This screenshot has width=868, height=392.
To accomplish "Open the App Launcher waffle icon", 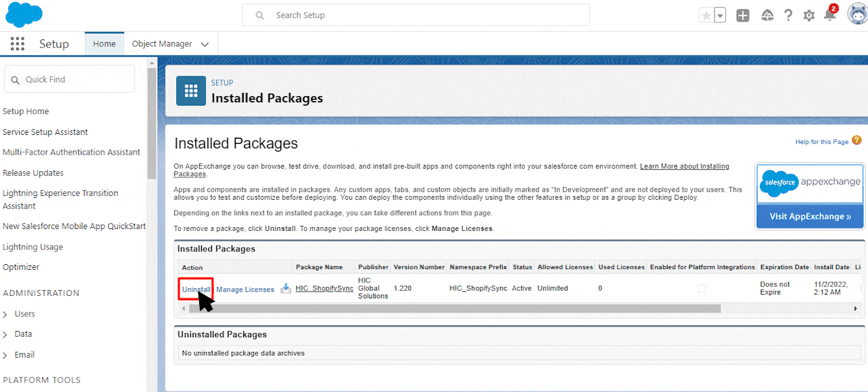I will [x=18, y=44].
